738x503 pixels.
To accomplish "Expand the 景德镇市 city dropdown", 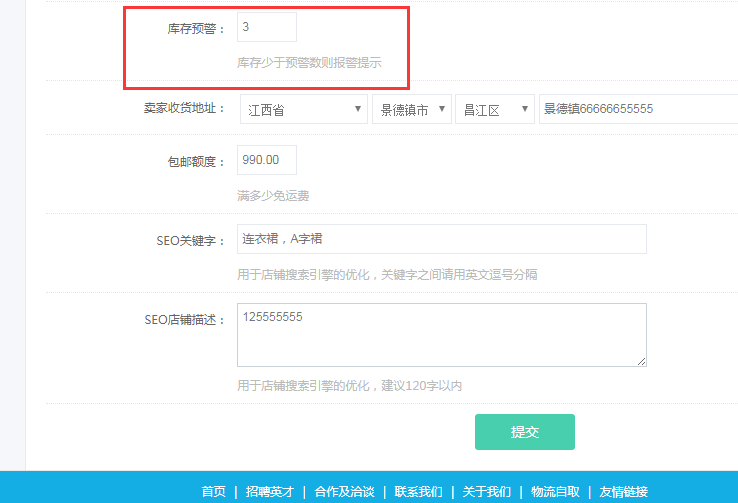I will pyautogui.click(x=411, y=109).
